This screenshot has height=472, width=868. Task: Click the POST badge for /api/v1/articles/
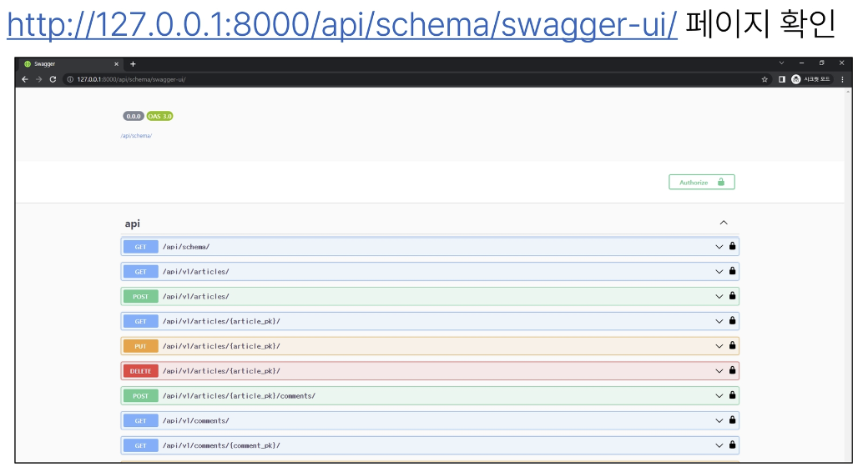point(140,297)
